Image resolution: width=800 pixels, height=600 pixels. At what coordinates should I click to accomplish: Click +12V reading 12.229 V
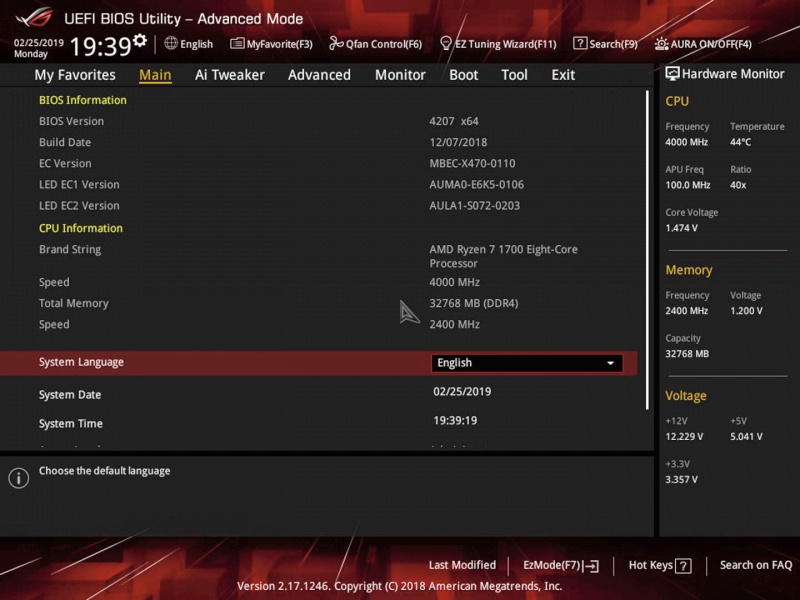(684, 437)
